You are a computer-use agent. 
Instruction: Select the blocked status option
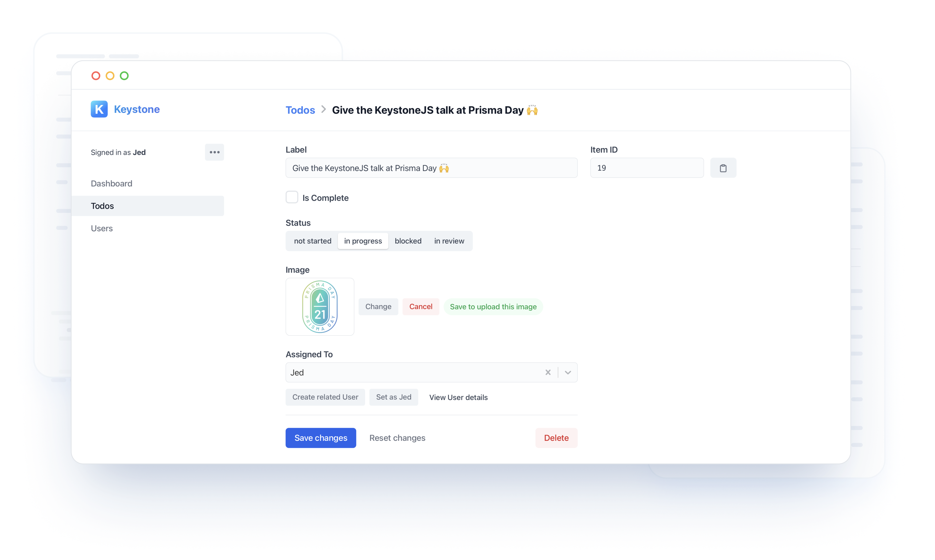pyautogui.click(x=408, y=241)
